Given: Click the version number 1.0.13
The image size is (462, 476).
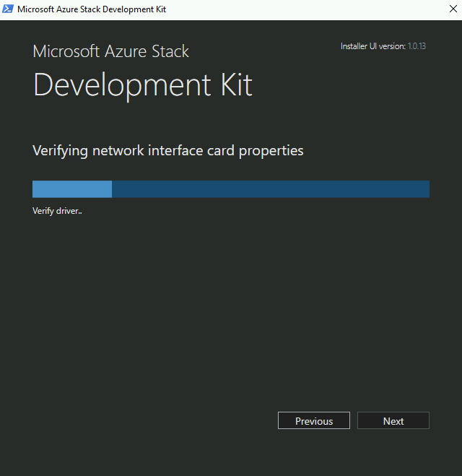Looking at the screenshot, I should [x=417, y=46].
